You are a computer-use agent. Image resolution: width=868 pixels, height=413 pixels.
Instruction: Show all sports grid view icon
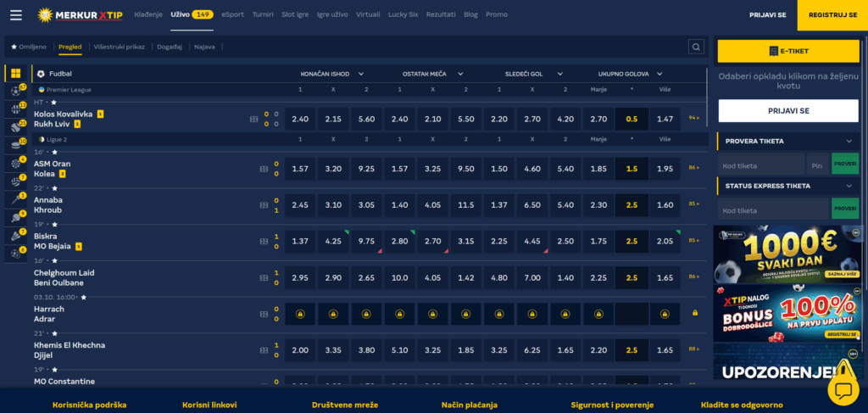point(15,74)
